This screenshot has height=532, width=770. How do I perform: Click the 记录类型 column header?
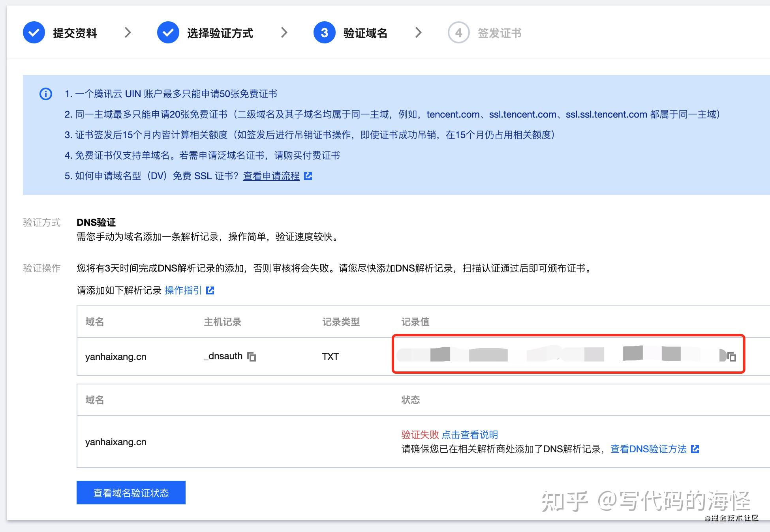click(341, 322)
